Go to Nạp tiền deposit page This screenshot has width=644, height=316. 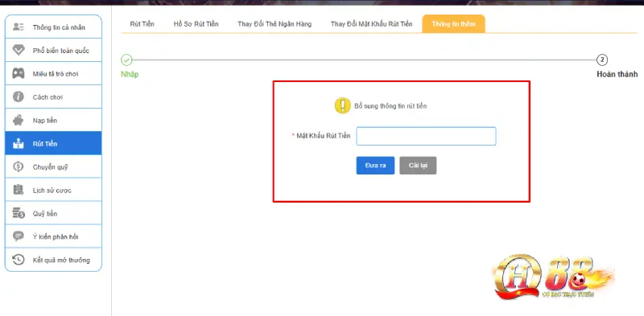tap(53, 121)
